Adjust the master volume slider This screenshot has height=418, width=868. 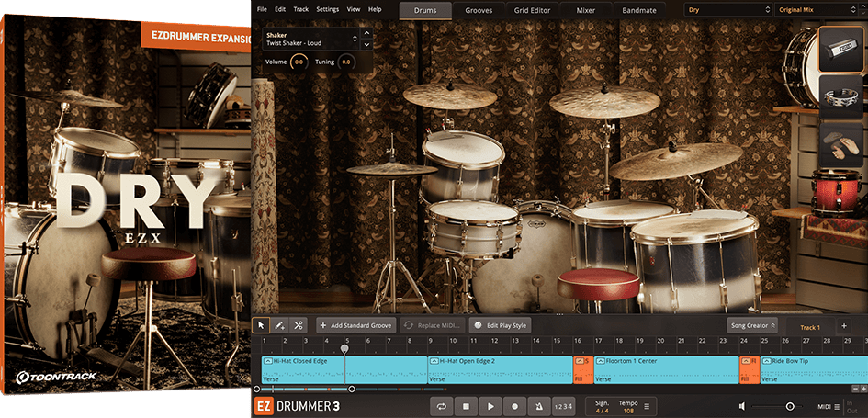pos(789,406)
